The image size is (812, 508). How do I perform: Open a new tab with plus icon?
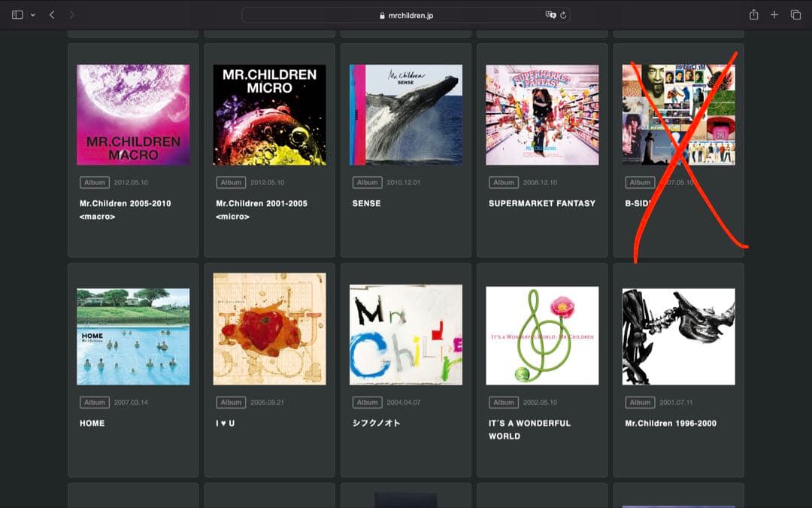[x=774, y=15]
